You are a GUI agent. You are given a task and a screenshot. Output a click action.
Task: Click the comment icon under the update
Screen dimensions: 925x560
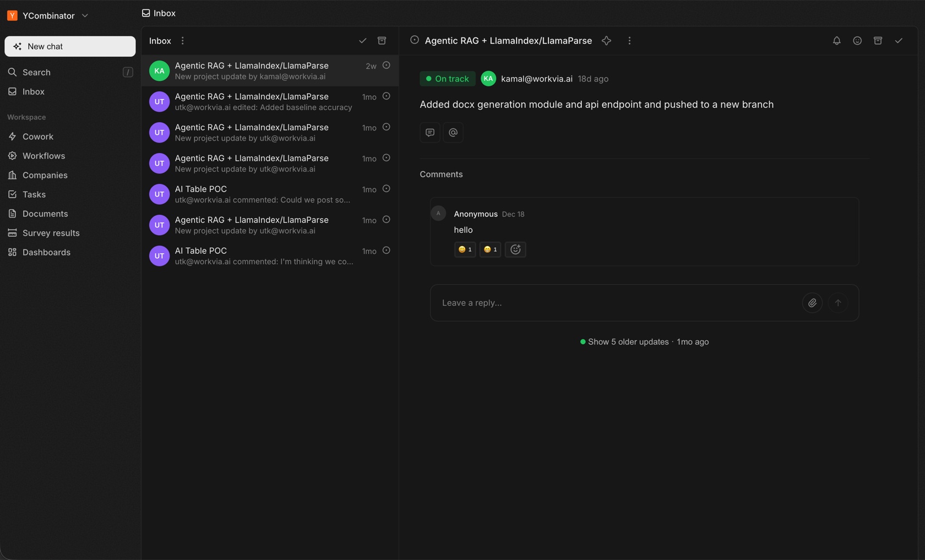pyautogui.click(x=430, y=133)
